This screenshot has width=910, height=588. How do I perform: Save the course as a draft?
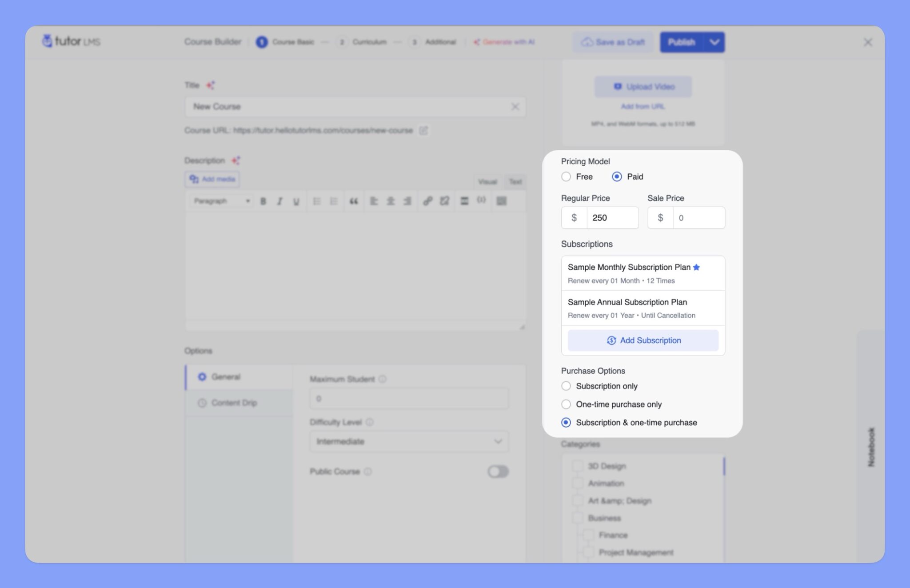tap(613, 42)
